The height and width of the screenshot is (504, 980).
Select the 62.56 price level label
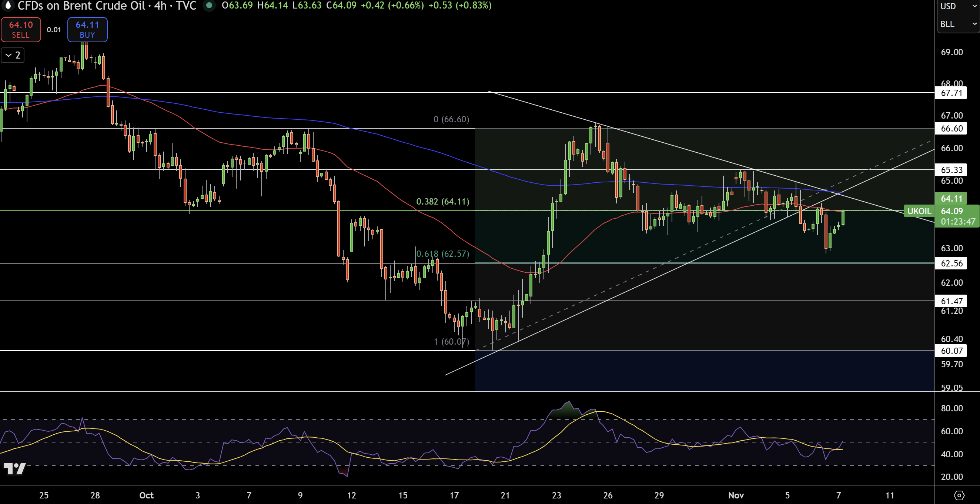tap(951, 263)
